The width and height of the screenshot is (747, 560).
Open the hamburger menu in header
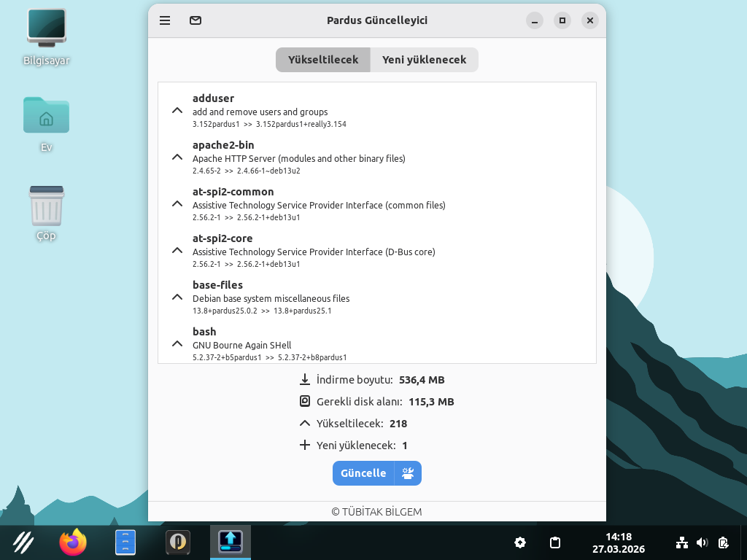(x=165, y=20)
